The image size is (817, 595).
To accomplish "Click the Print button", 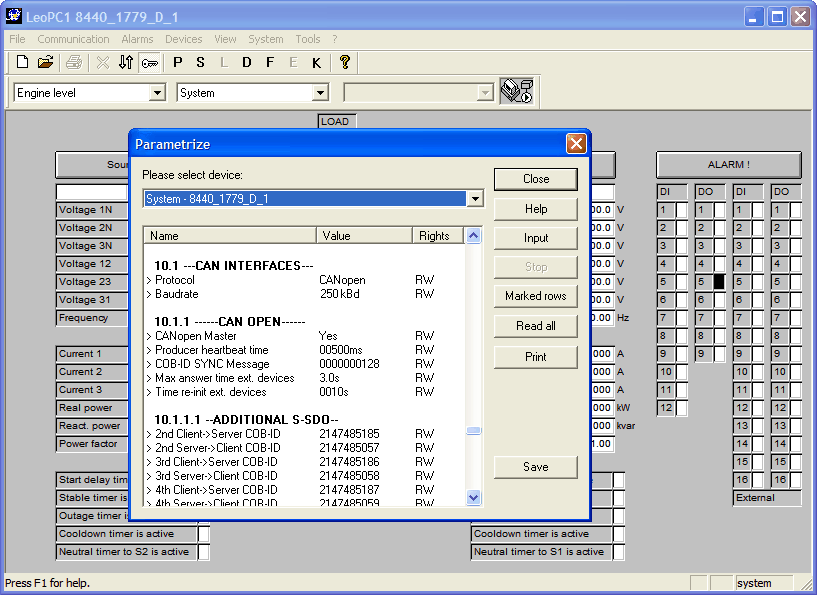I will [536, 357].
